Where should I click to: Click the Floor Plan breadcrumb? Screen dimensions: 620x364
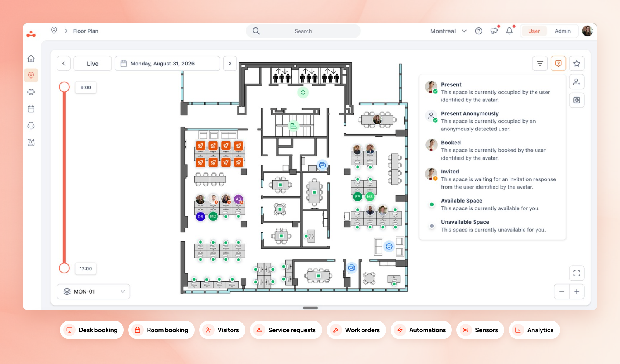pyautogui.click(x=86, y=31)
